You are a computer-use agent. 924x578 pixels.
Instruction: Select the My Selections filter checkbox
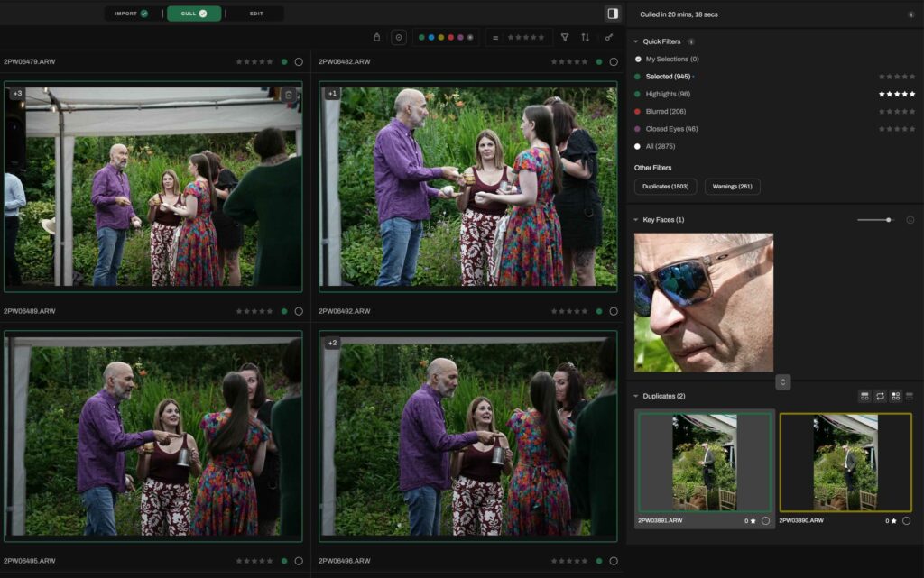point(638,59)
